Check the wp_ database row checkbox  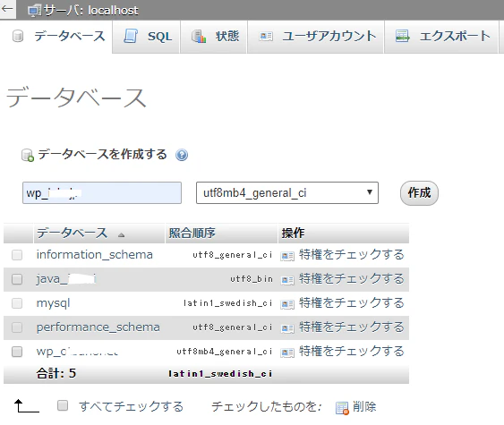[x=17, y=352]
